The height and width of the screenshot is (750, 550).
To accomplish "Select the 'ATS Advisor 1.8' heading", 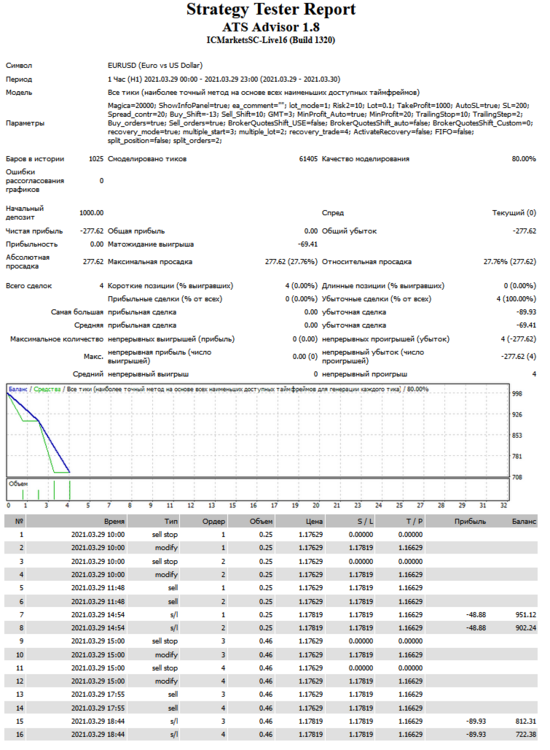I will pos(271,27).
